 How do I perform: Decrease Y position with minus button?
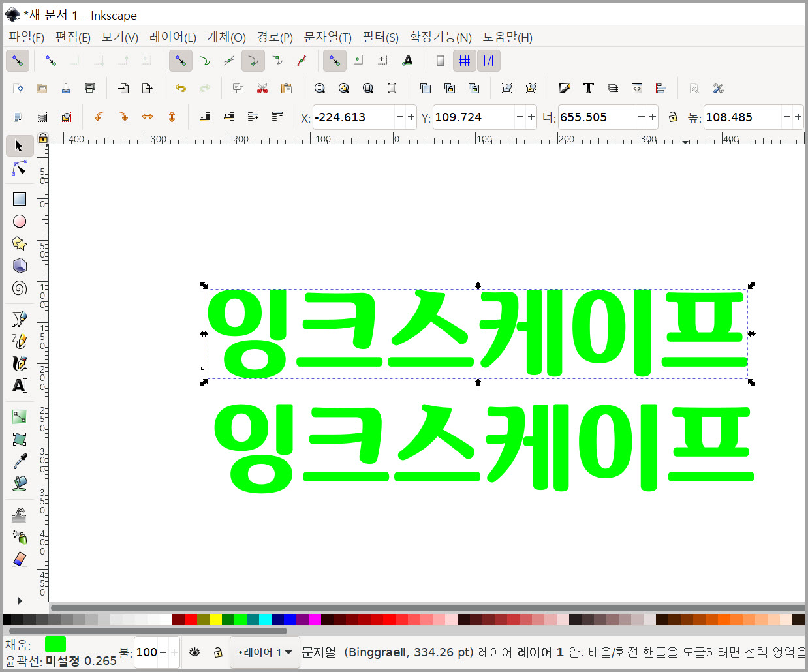(520, 117)
